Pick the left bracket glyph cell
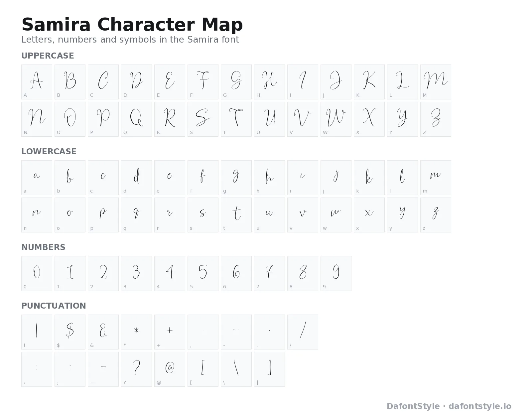The height and width of the screenshot is (419, 532). click(x=203, y=369)
